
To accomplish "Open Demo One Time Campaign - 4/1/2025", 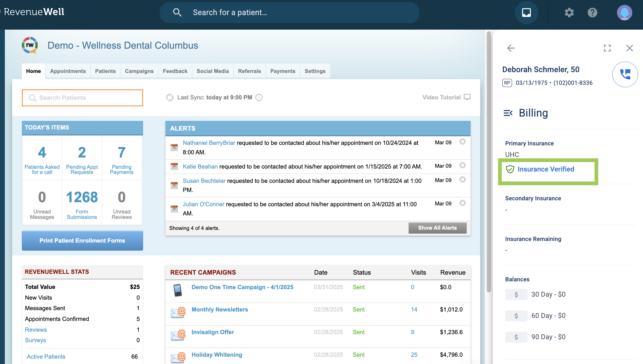I will [x=242, y=287].
